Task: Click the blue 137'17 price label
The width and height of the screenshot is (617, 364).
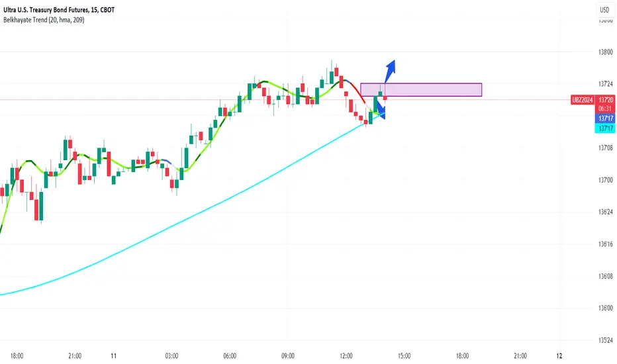Action: [x=605, y=118]
